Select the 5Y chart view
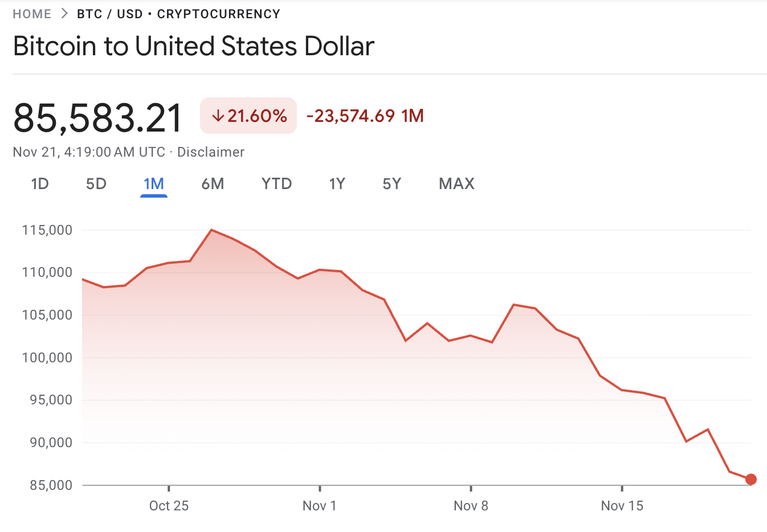The height and width of the screenshot is (532, 767). click(x=392, y=183)
